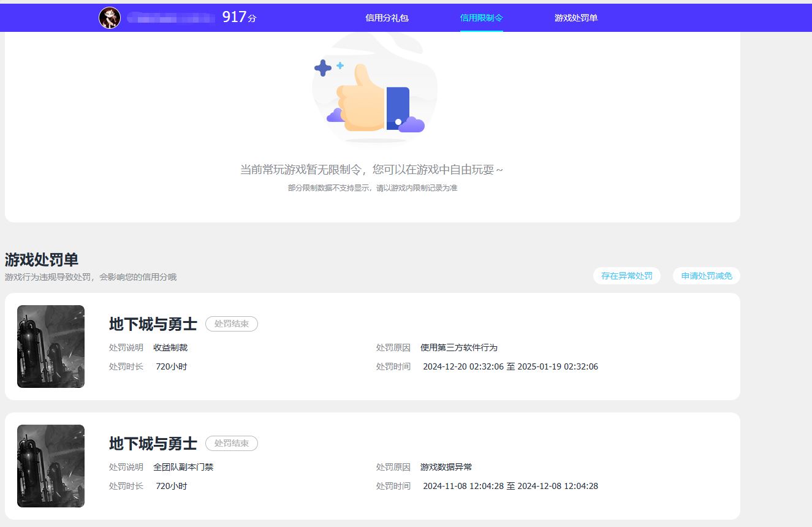Click the blurred username next to avatar
812x527 pixels.
171,18
